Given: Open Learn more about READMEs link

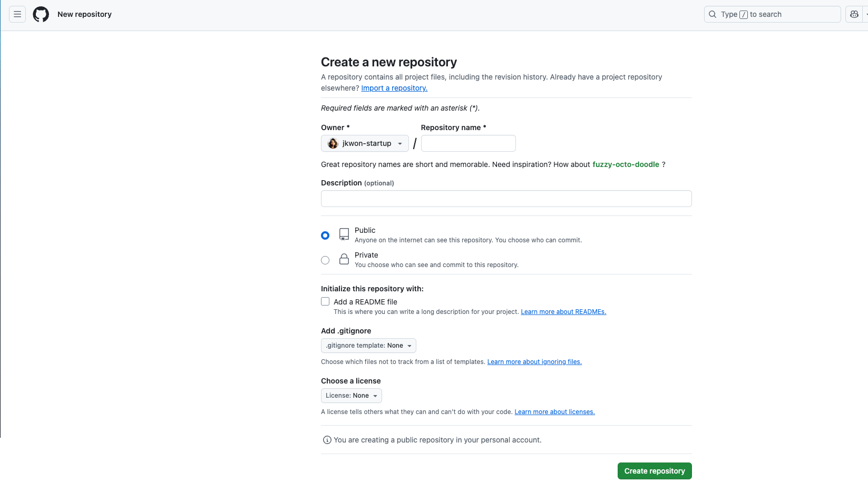Looking at the screenshot, I should [563, 312].
